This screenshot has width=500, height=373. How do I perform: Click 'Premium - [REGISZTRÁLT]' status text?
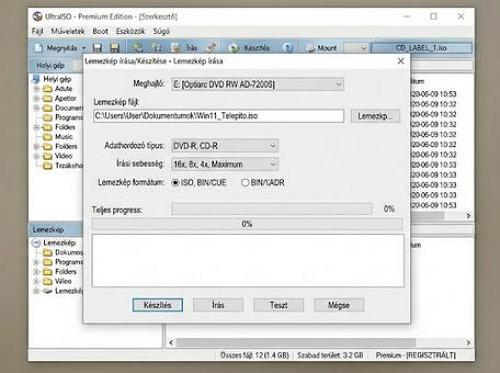click(x=416, y=355)
